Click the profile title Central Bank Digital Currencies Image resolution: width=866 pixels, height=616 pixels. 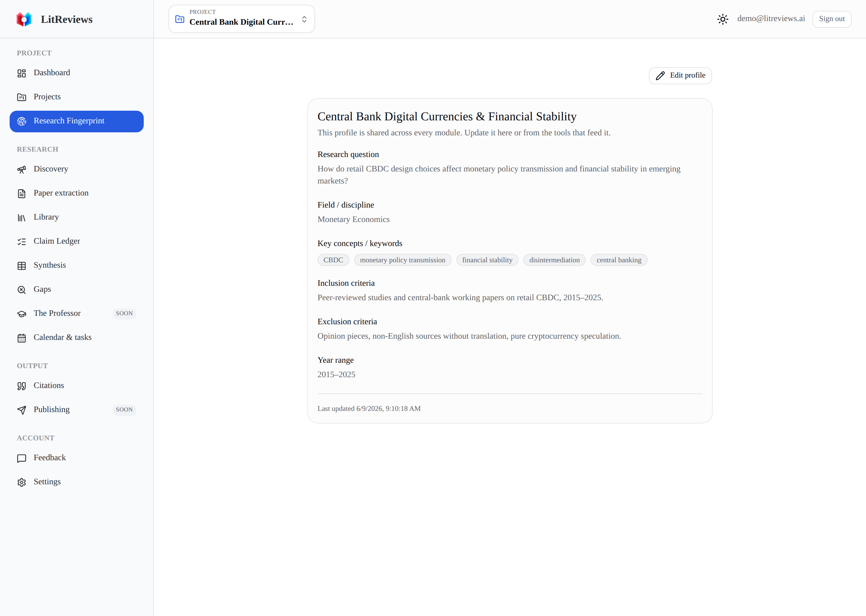[447, 116]
